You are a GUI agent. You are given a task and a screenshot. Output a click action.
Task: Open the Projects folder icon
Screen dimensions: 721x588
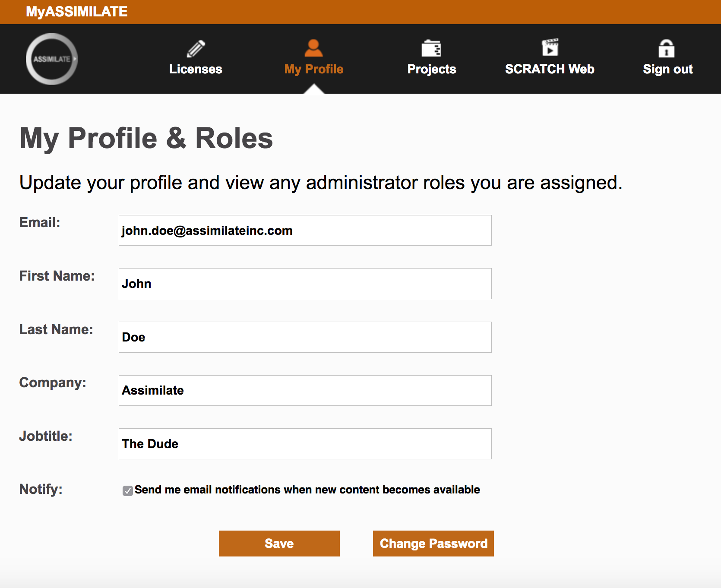(x=431, y=48)
